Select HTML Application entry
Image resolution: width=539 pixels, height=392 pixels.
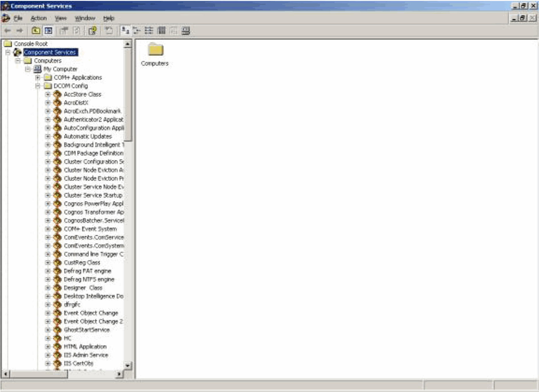click(85, 347)
